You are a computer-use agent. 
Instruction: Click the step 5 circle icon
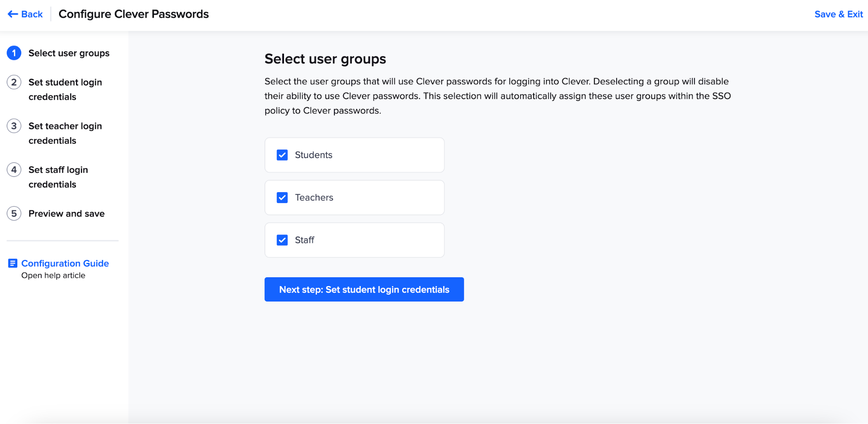(x=14, y=213)
